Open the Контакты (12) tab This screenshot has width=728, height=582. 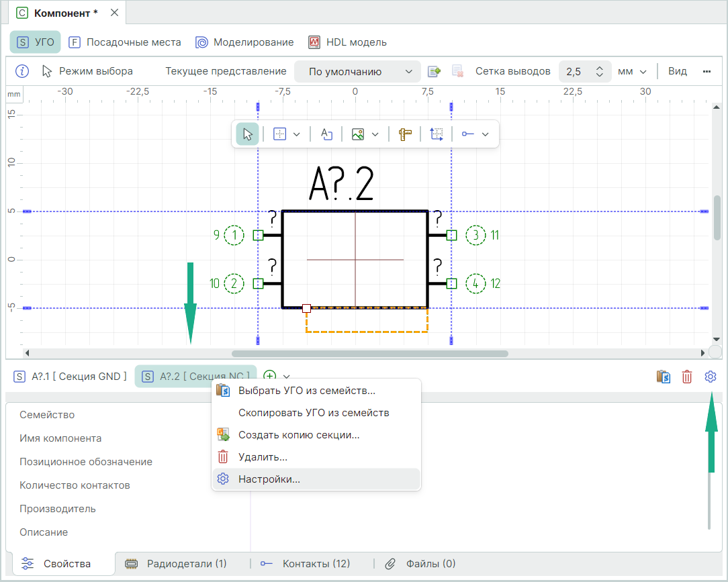(x=316, y=564)
